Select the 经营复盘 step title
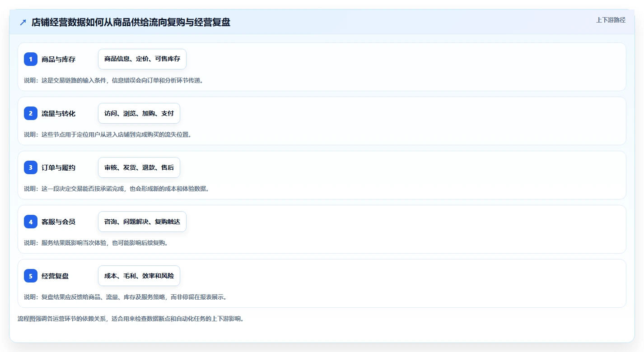644x352 pixels. (x=55, y=276)
